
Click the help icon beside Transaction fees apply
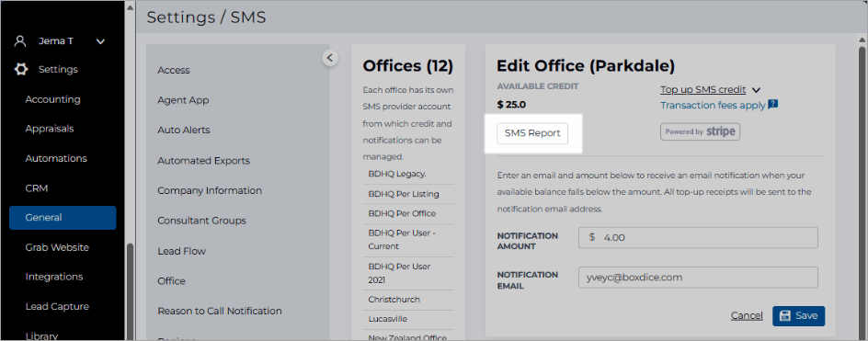coord(773,104)
